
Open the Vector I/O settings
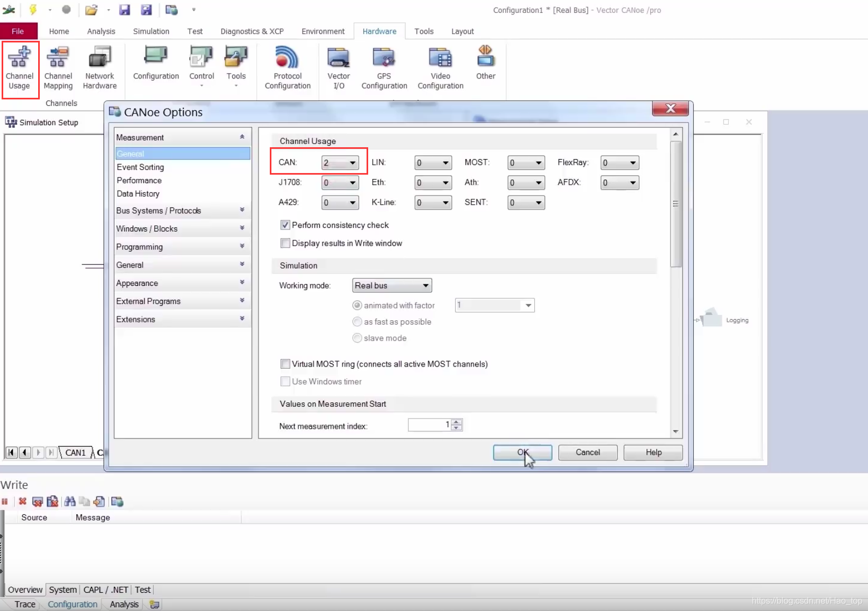tap(339, 69)
